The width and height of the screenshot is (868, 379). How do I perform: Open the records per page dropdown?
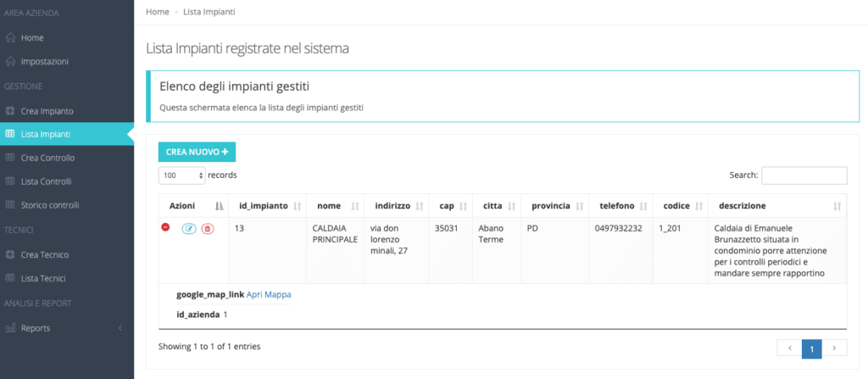point(182,176)
